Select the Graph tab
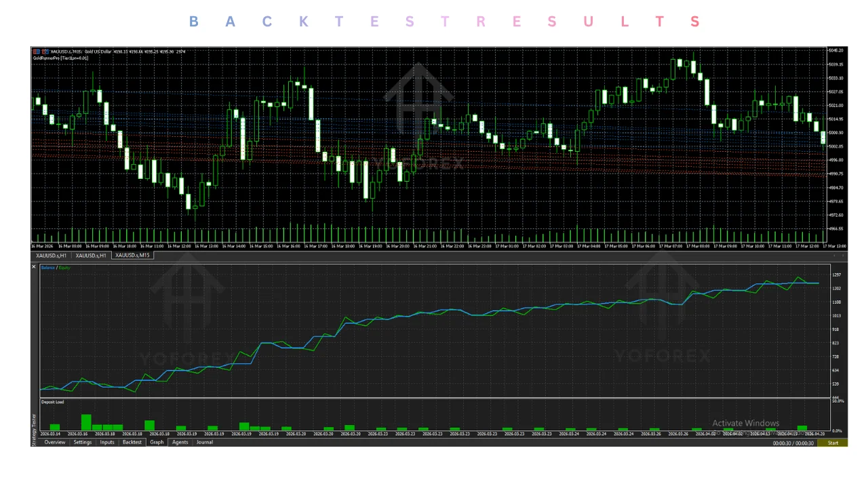 pos(157,443)
